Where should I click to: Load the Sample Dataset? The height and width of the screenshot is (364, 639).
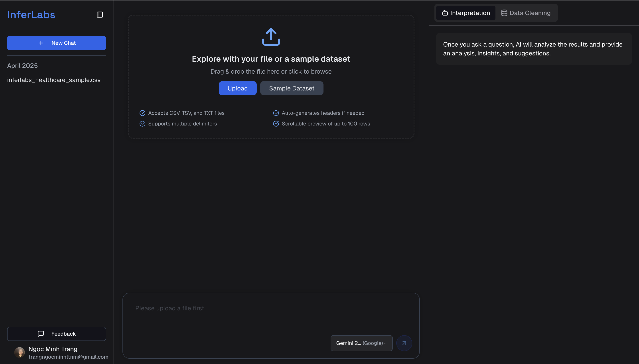292,88
